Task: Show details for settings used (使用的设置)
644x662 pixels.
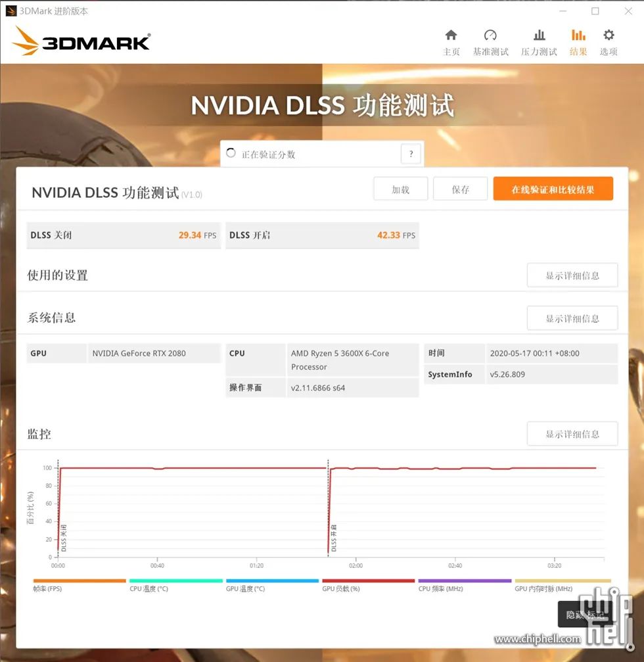Action: [572, 275]
